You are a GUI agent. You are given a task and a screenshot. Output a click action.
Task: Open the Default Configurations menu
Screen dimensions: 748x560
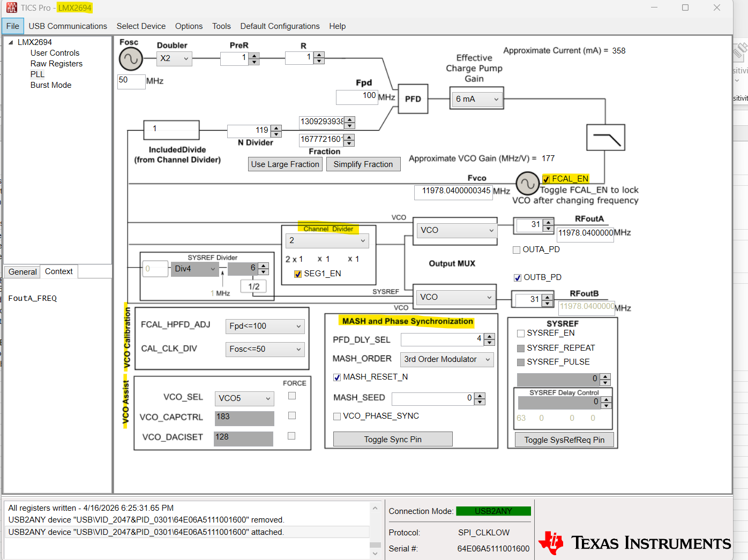pos(280,26)
